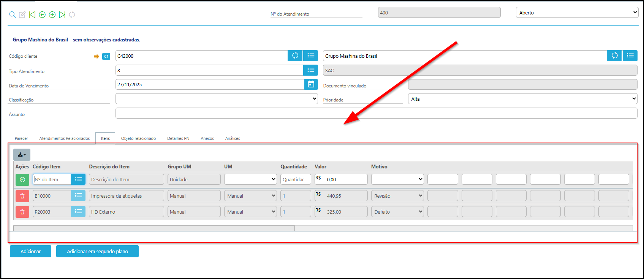
Task: Click the magnifier search icon
Action: (x=13, y=14)
